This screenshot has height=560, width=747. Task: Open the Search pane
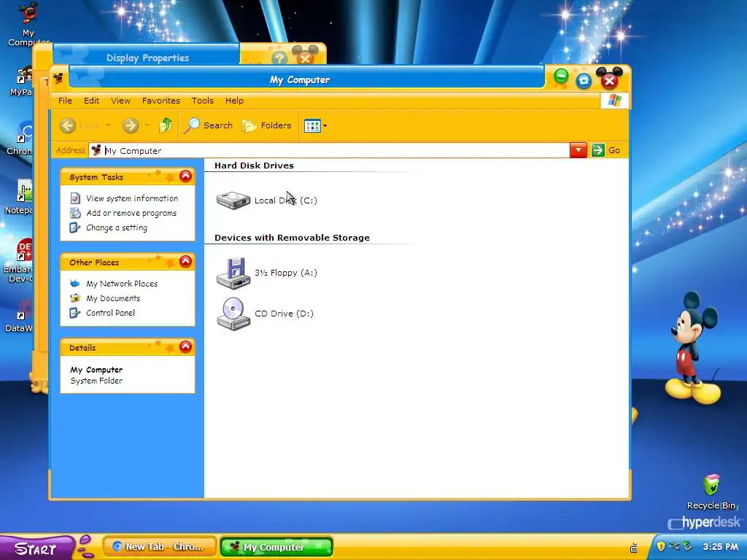coord(209,125)
